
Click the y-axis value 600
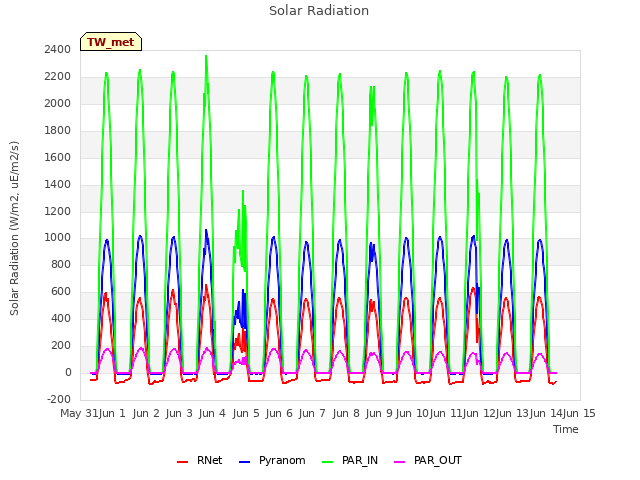click(61, 292)
